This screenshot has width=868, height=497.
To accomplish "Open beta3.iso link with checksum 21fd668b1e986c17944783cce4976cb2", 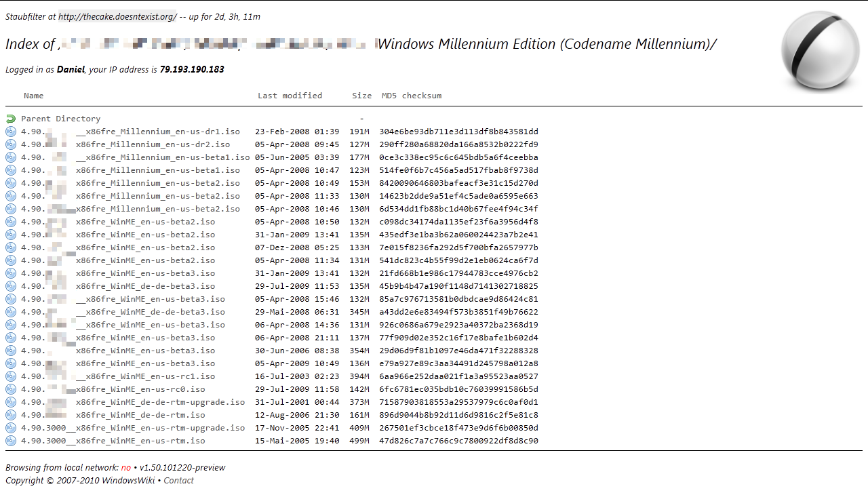I will pyautogui.click(x=118, y=273).
